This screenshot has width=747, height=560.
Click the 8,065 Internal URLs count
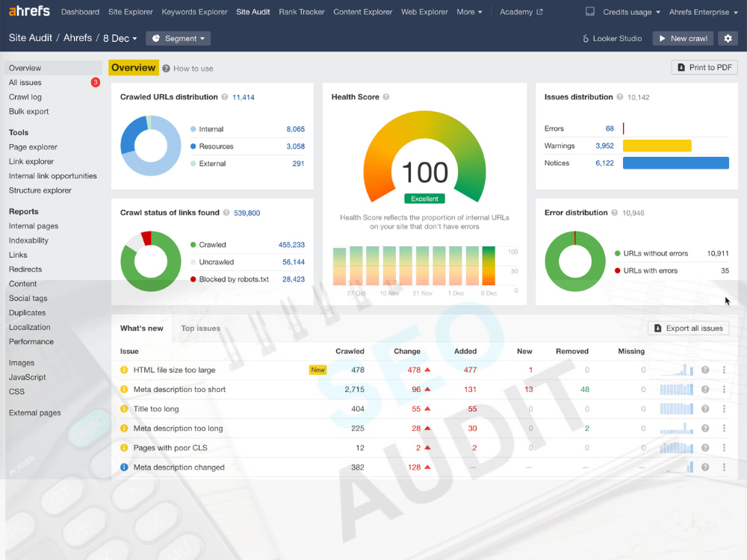(x=295, y=129)
